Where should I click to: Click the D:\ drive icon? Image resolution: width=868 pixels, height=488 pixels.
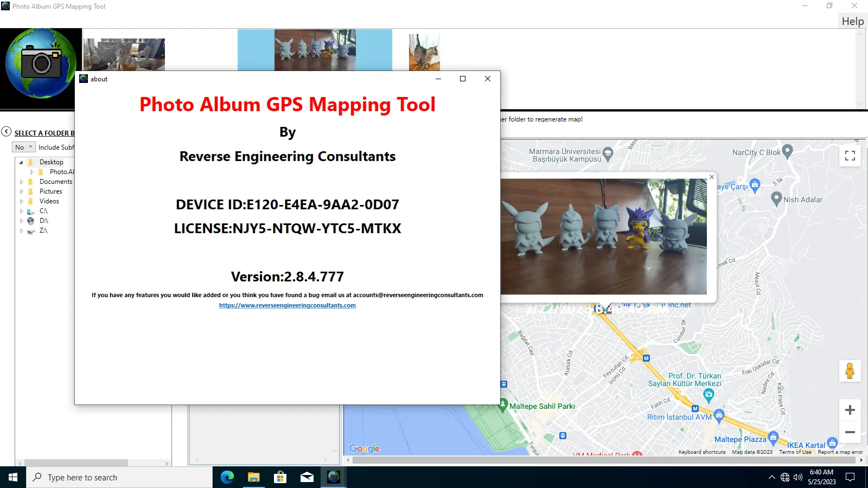pos(31,221)
